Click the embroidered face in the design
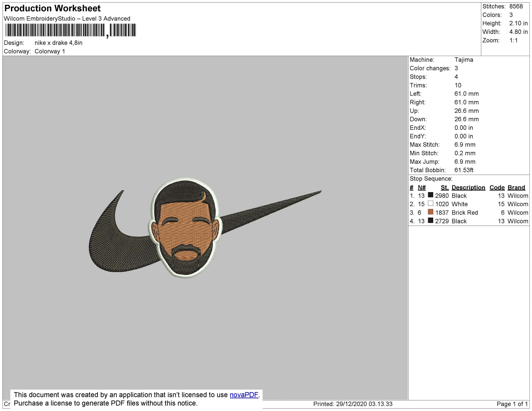The width and height of the screenshot is (532, 411). coord(185,232)
